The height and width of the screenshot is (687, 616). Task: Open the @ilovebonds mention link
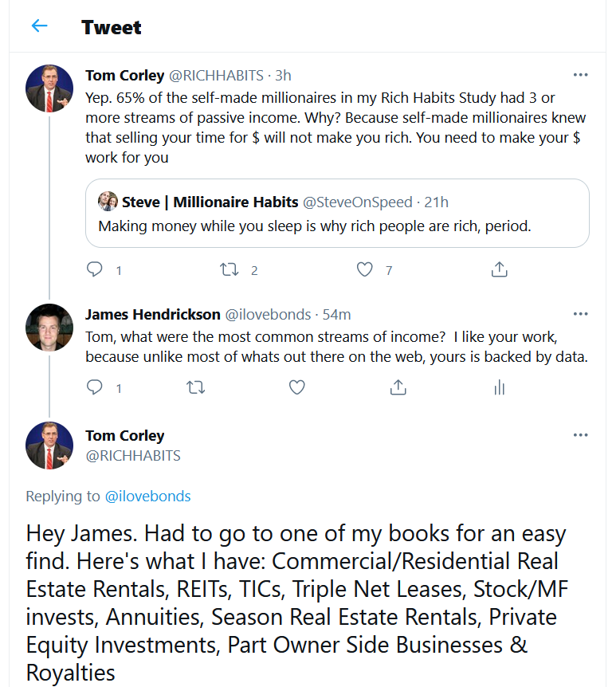147,496
